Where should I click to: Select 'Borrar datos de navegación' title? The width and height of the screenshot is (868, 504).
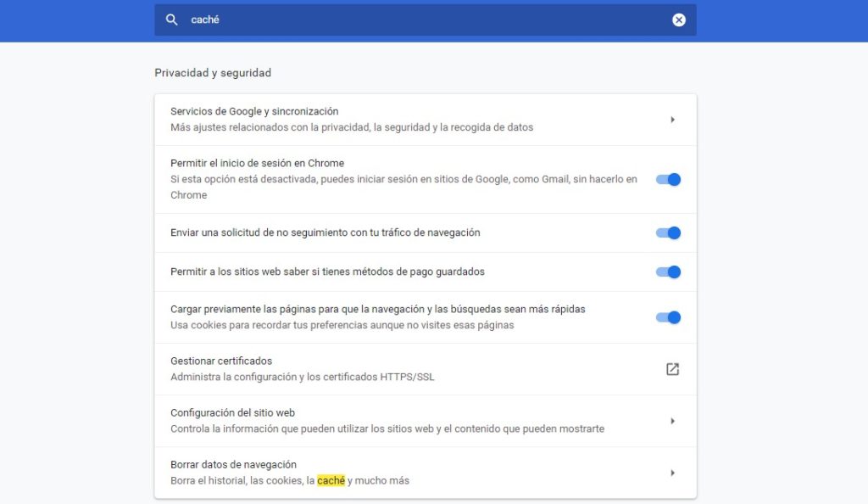click(233, 464)
